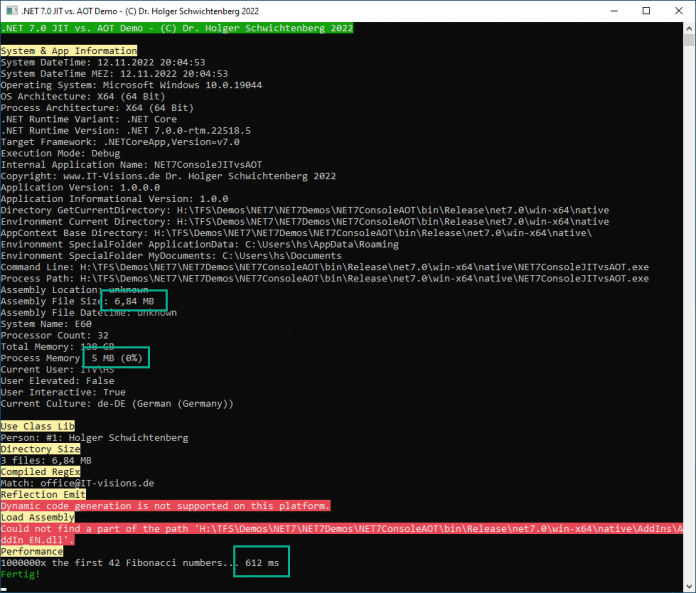Click the 'SpecialFolder ApplicationData' line

200,245
